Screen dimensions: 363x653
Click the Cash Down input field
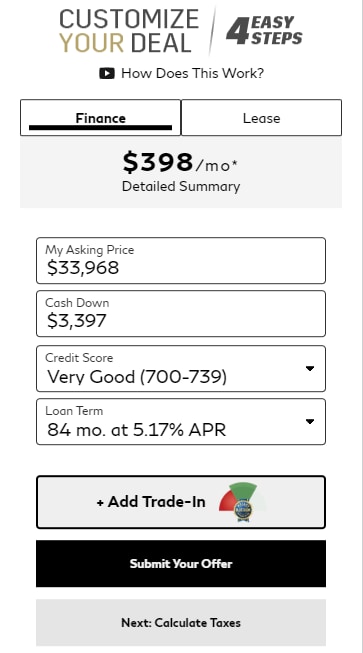[x=181, y=314]
